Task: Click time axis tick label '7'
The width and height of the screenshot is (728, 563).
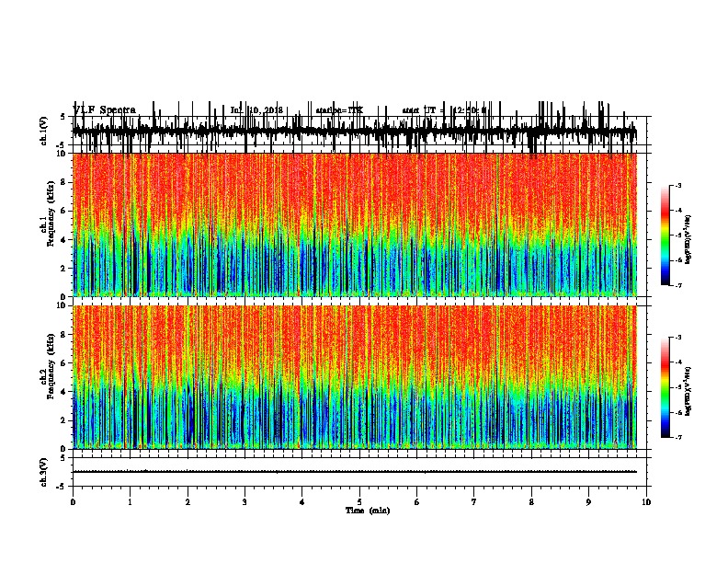Action: [x=474, y=502]
